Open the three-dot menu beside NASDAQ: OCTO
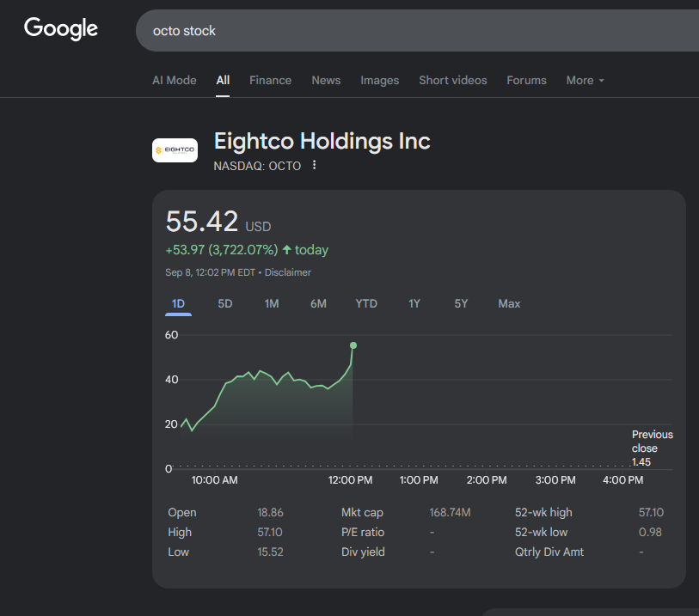Image resolution: width=699 pixels, height=616 pixels. click(x=315, y=166)
